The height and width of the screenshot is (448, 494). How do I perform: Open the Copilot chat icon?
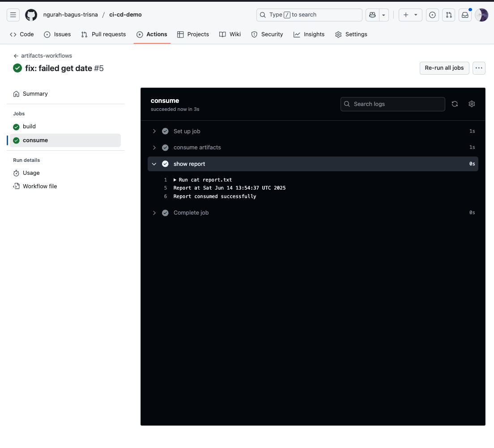[x=372, y=15]
